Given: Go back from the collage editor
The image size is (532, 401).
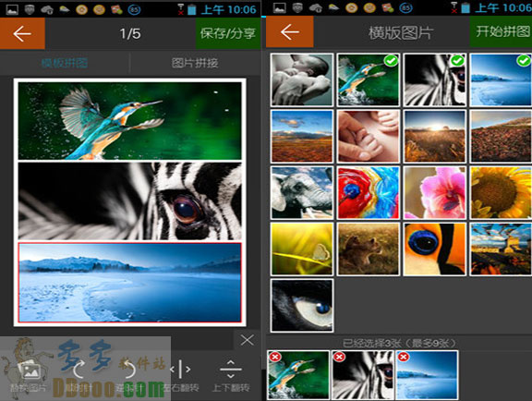Looking at the screenshot, I should coord(22,33).
